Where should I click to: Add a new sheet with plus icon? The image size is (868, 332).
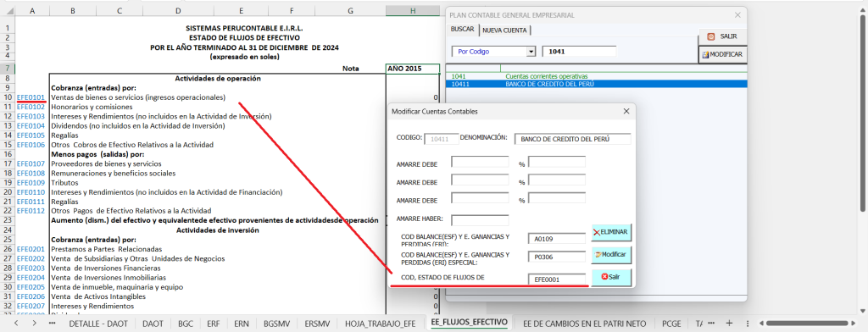click(x=730, y=324)
